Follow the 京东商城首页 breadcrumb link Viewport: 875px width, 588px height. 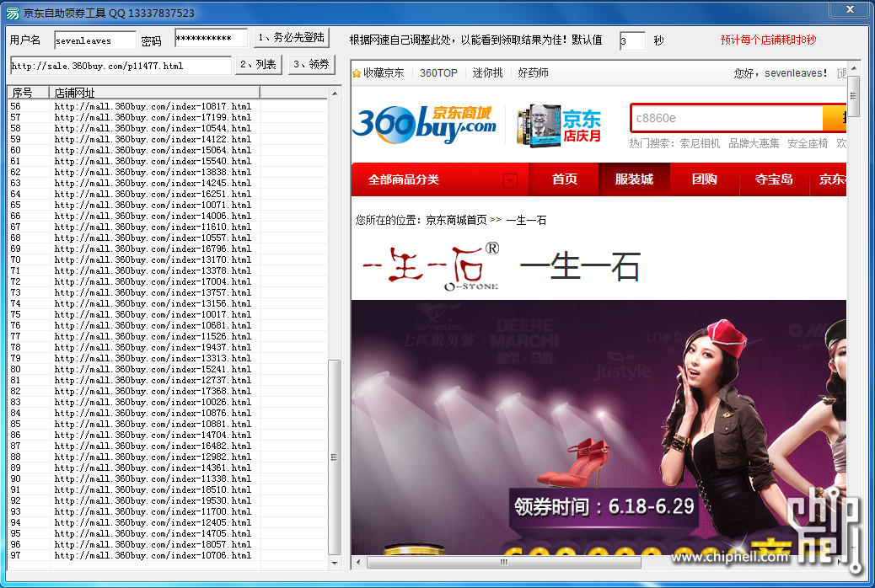[x=457, y=221]
